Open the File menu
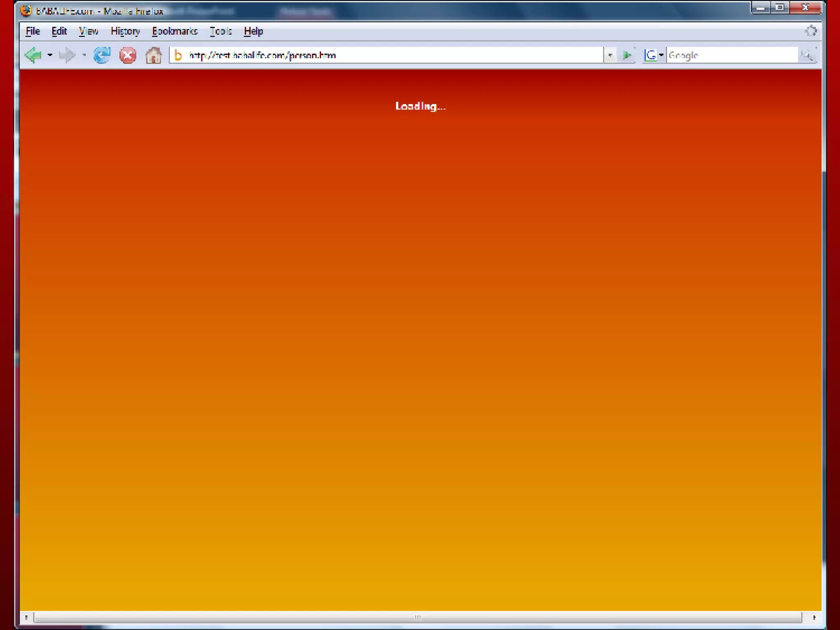 pyautogui.click(x=32, y=31)
